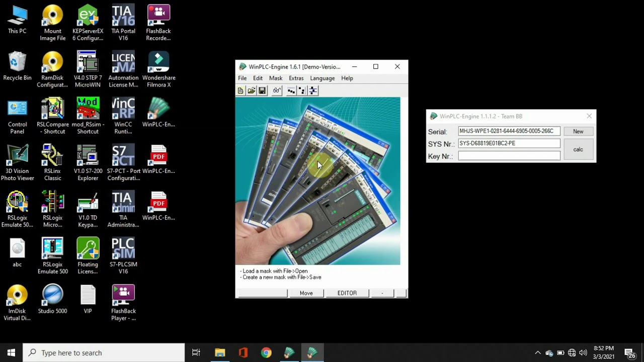Click the vertical-line alignment toolbar icon
Image resolution: width=644 pixels, height=362 pixels.
coord(302,90)
